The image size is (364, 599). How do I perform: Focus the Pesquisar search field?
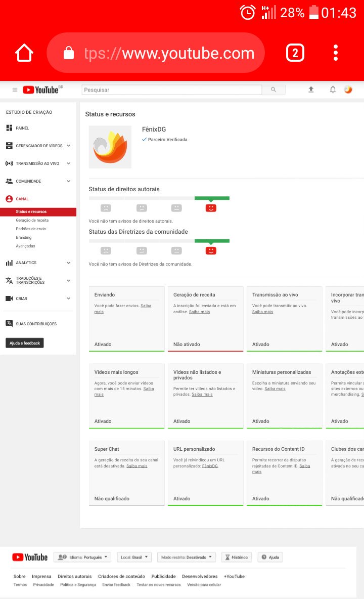[x=172, y=90]
